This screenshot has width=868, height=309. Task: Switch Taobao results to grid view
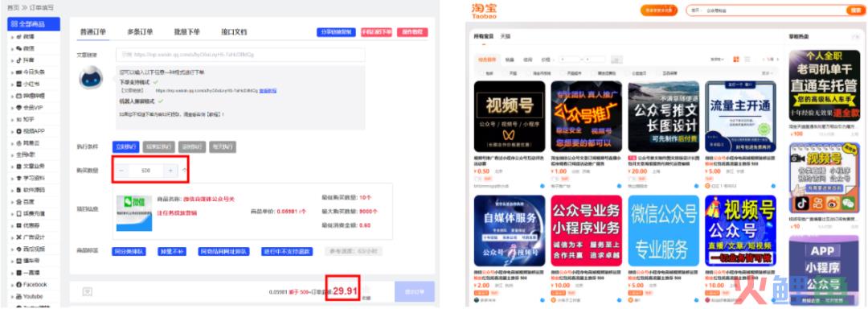click(736, 60)
